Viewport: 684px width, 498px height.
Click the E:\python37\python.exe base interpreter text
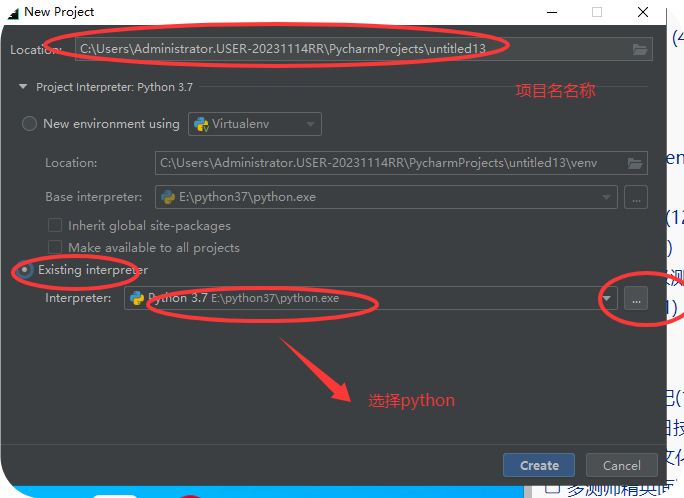click(x=247, y=197)
